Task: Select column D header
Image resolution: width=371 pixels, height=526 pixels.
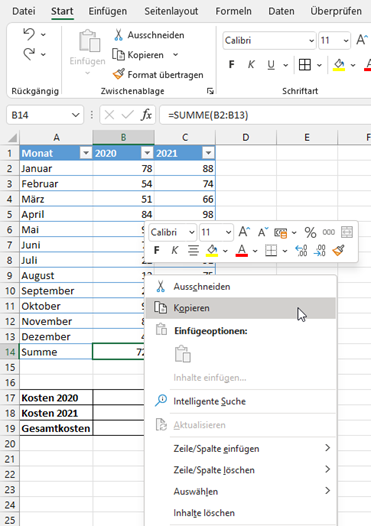Action: point(246,138)
